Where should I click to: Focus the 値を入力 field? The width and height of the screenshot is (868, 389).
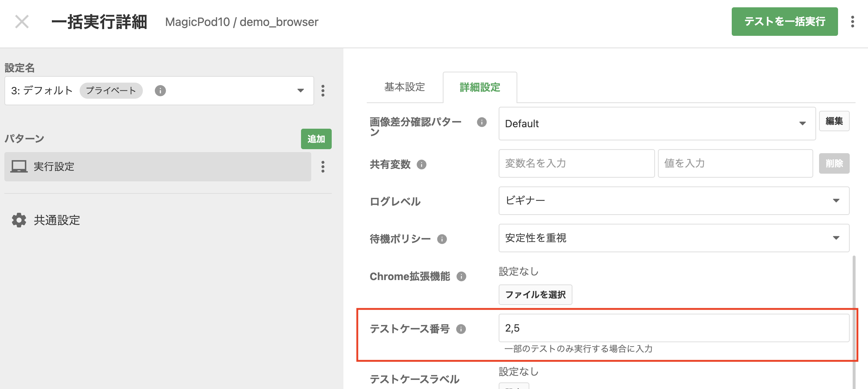735,163
